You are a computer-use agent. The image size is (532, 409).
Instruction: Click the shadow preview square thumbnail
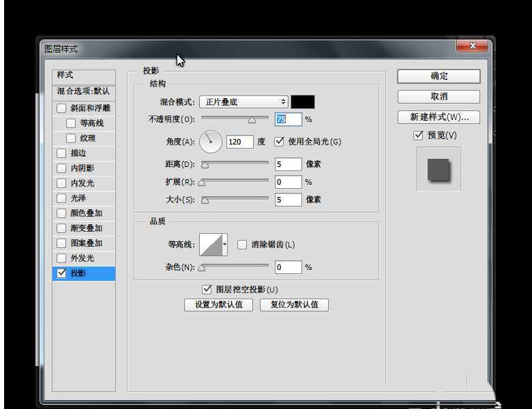tap(439, 170)
